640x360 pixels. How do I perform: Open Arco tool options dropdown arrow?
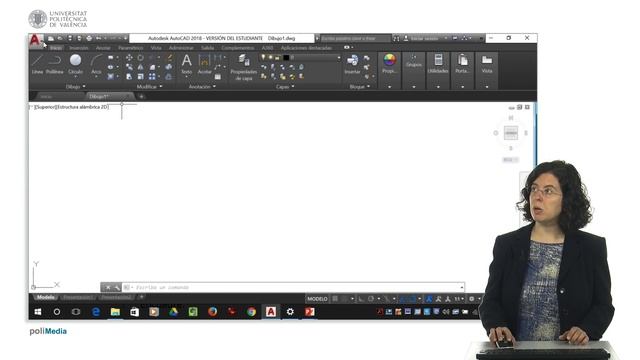(96, 77)
